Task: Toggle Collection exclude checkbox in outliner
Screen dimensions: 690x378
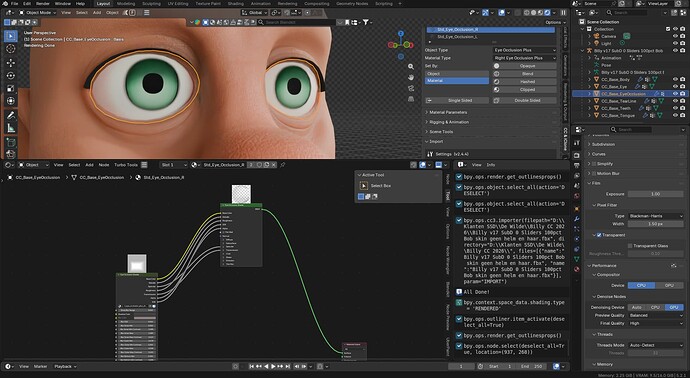Action: tap(668, 29)
